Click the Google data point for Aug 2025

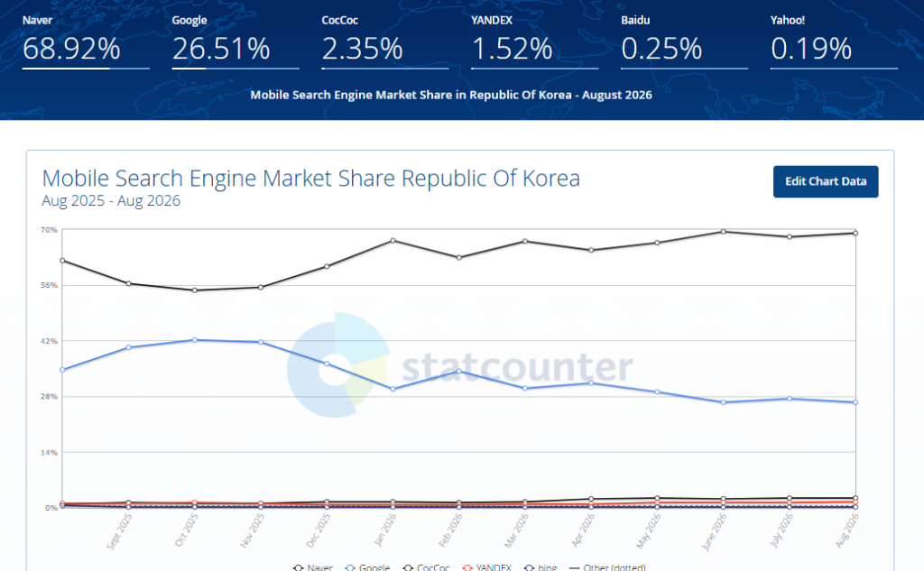click(x=62, y=370)
